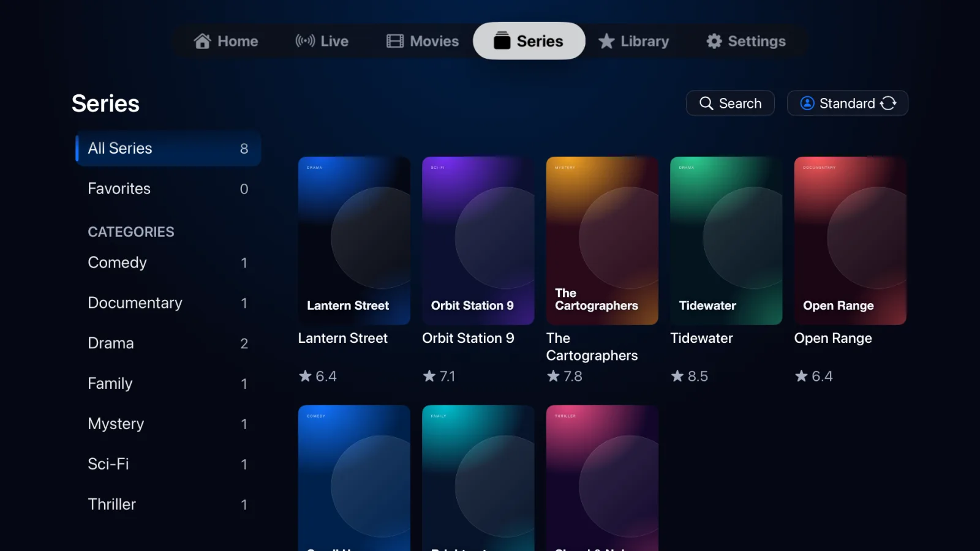Open the Family-tagged poster in second row

[478, 478]
